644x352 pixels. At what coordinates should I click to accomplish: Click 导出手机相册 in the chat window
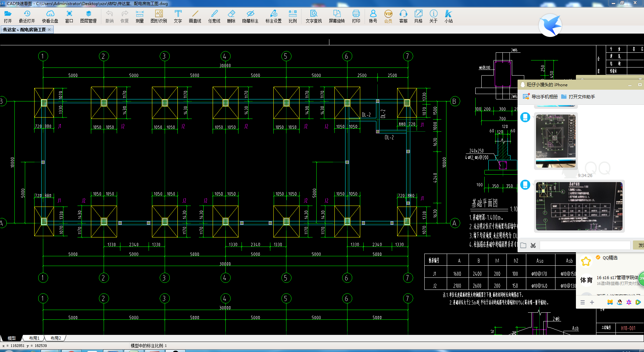(540, 97)
